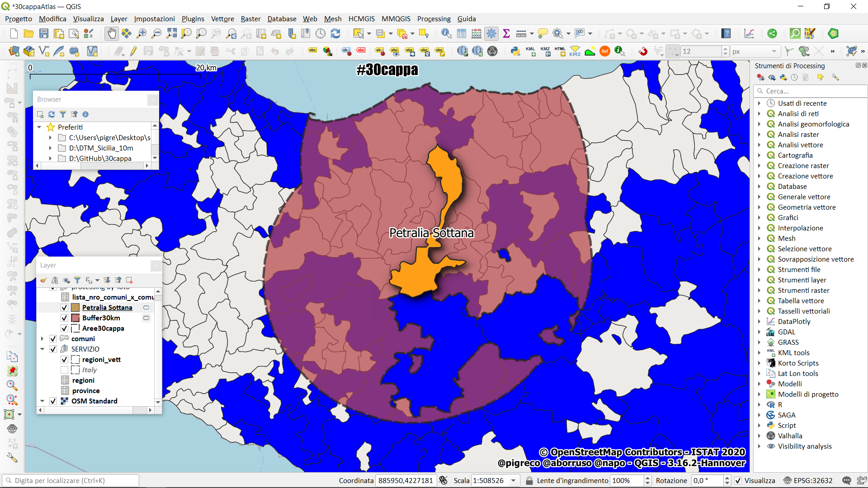Click the Statistical Summary sigma icon
The image size is (868, 488).
point(506,33)
